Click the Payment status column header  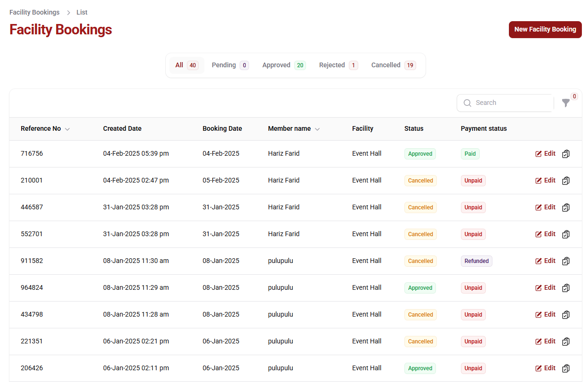pyautogui.click(x=484, y=128)
